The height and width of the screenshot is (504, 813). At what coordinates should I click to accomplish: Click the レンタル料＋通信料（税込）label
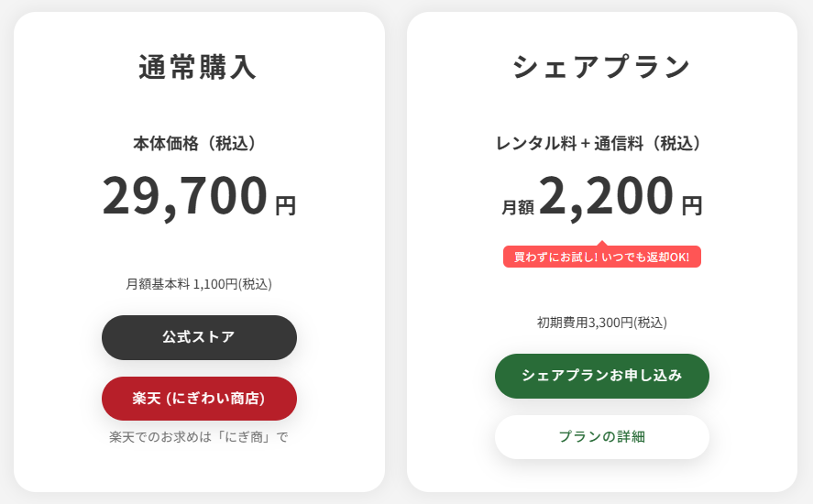601,144
